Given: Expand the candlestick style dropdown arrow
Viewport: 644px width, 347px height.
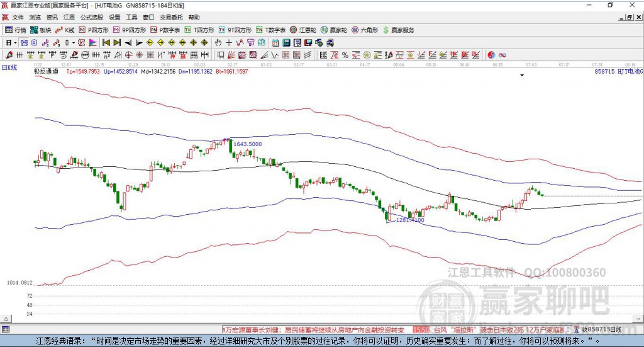Looking at the screenshot, I should click(x=74, y=43).
